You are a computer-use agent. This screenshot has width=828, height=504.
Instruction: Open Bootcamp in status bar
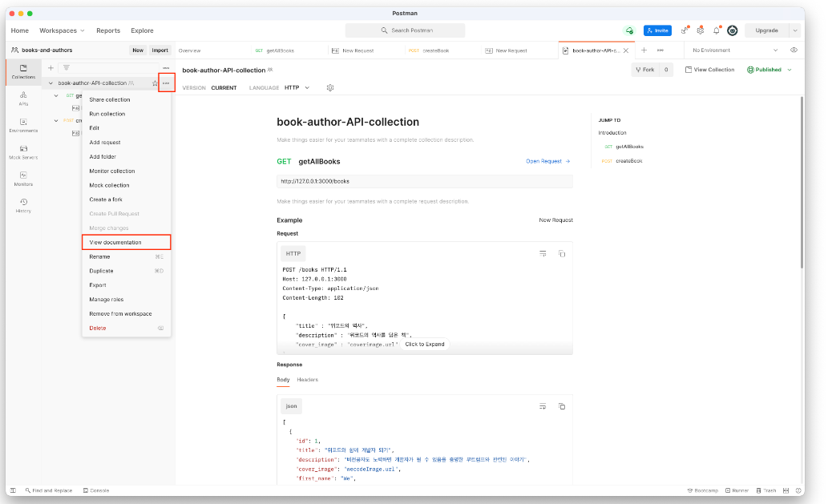coord(703,490)
